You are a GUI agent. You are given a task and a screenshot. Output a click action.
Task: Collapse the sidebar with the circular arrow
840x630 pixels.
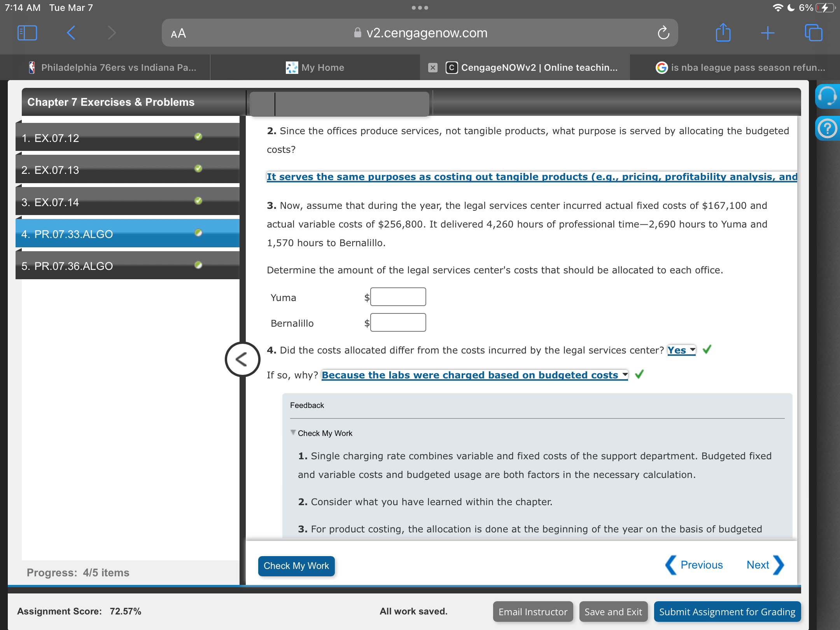tap(242, 359)
